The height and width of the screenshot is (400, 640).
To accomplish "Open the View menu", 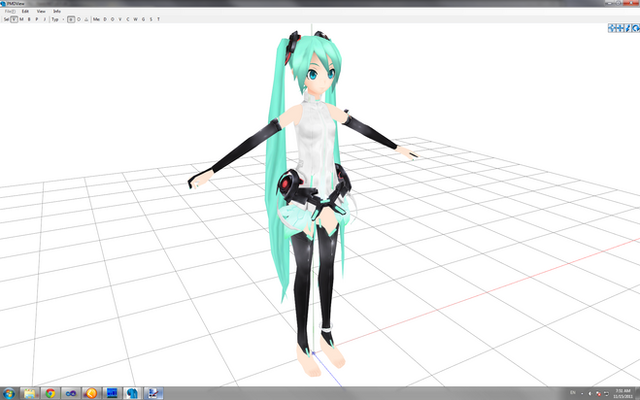I will pos(41,11).
